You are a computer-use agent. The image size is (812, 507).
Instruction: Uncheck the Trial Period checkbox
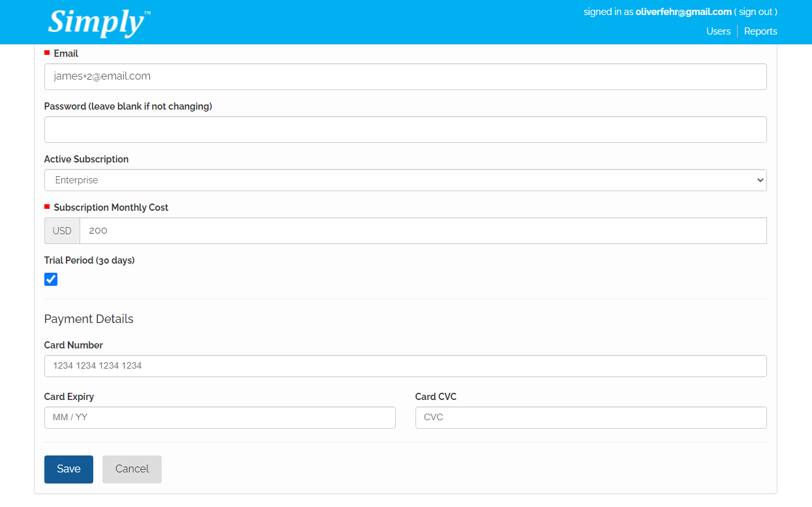(51, 279)
